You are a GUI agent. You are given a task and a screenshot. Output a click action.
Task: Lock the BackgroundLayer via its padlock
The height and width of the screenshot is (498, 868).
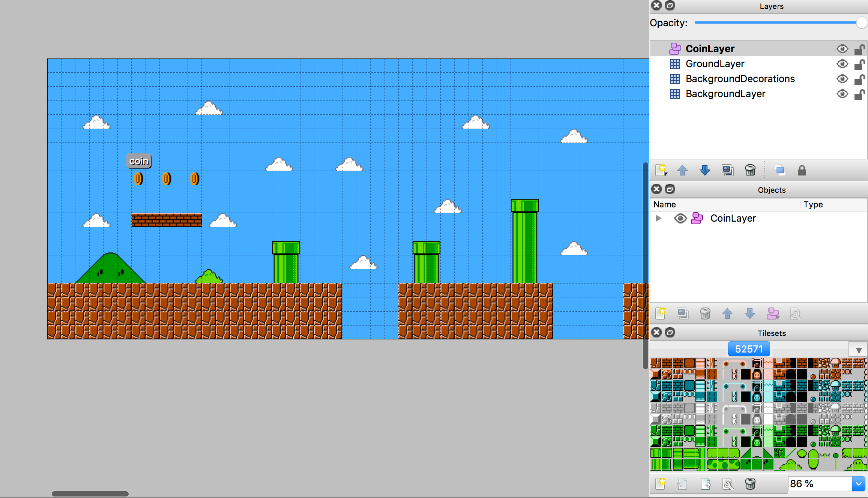[859, 94]
